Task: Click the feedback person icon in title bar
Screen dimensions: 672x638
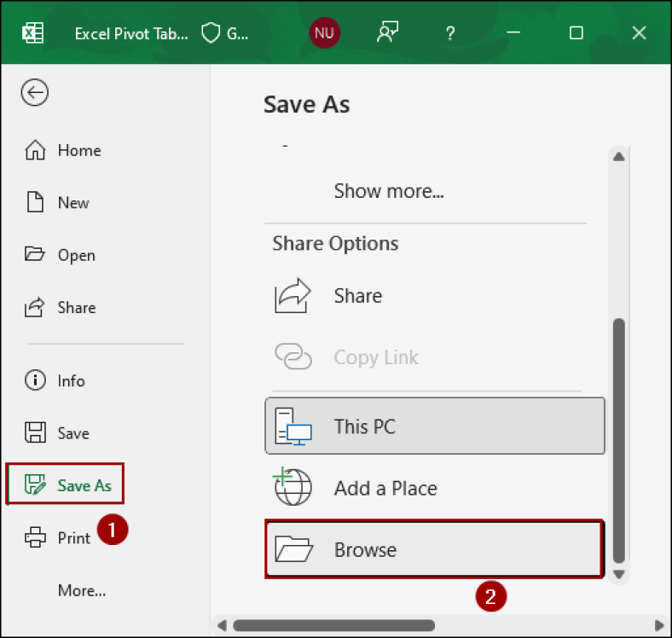Action: coord(387,32)
